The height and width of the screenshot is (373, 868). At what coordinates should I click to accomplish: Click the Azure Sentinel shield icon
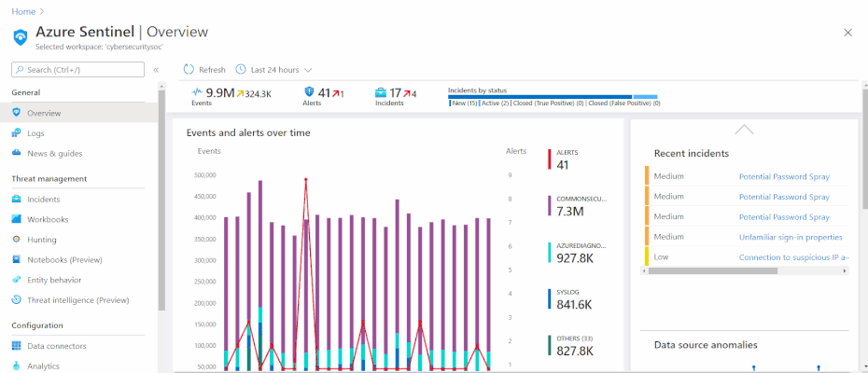(20, 37)
